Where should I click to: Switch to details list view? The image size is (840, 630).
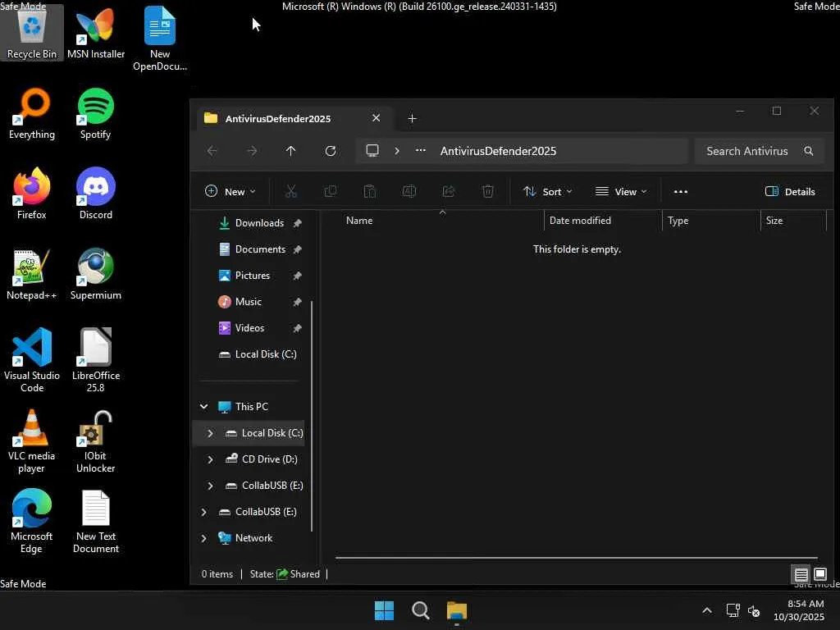pos(801,574)
